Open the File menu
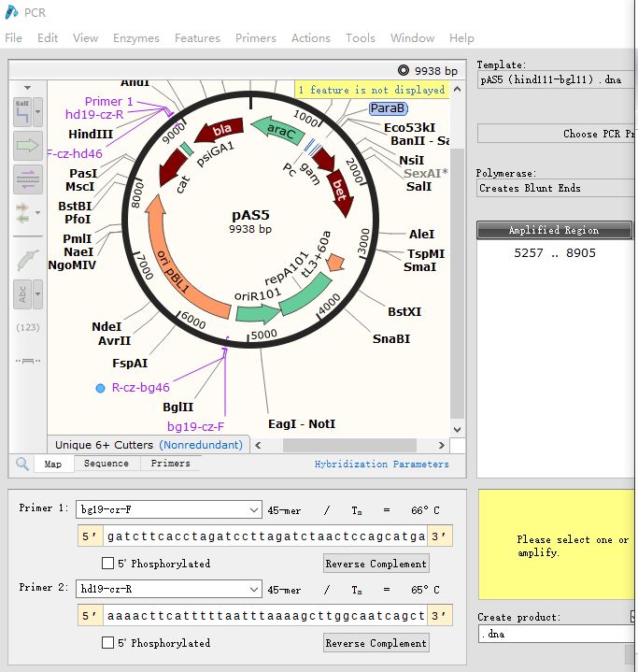The image size is (638, 672). [13, 38]
